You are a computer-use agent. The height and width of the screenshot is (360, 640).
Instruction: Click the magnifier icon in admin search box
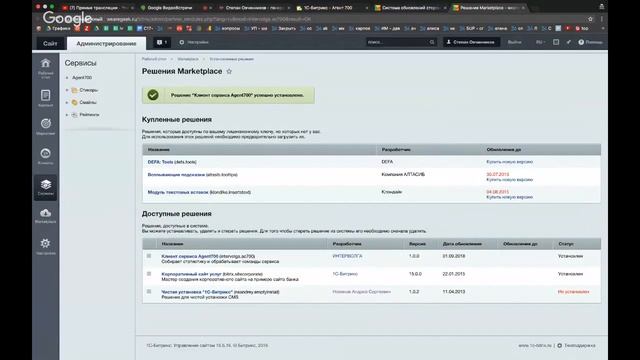coord(432,42)
